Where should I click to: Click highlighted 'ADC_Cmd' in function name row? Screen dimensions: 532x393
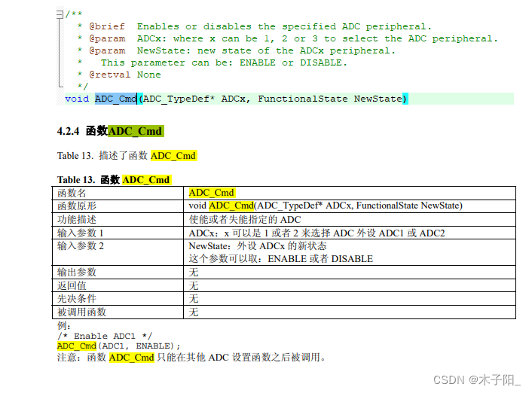point(212,193)
